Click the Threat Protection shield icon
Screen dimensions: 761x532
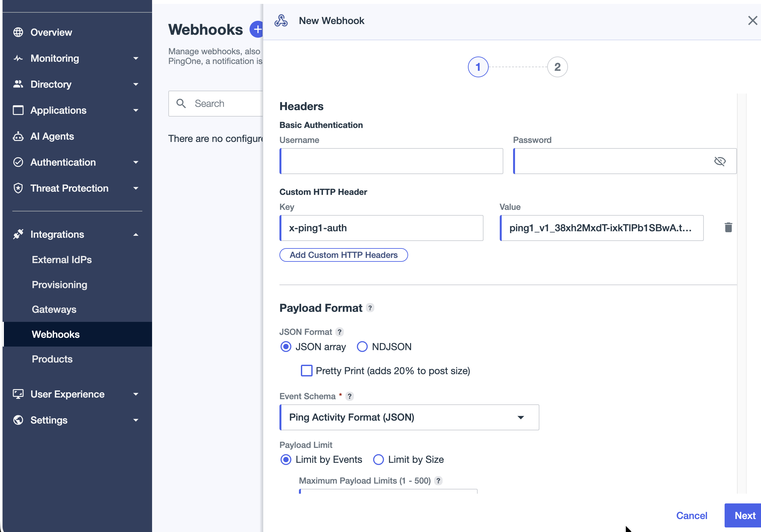(x=18, y=188)
